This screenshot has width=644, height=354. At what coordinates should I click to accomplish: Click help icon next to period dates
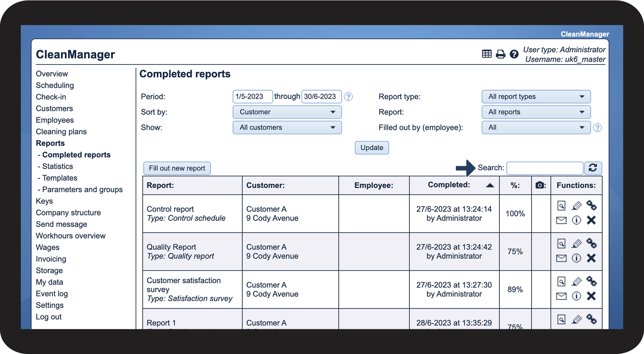[x=348, y=97]
